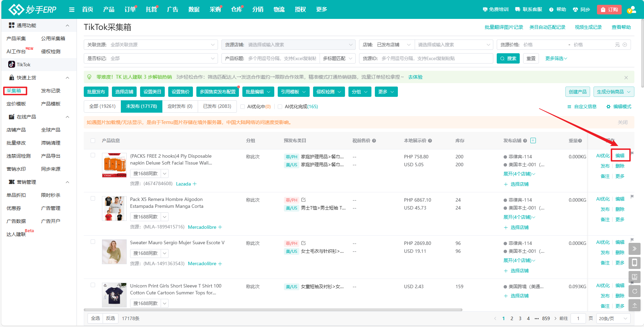This screenshot has height=327, width=644.
Task: Click the hamburger menu icon beside logo
Action: pyautogui.click(x=72, y=10)
